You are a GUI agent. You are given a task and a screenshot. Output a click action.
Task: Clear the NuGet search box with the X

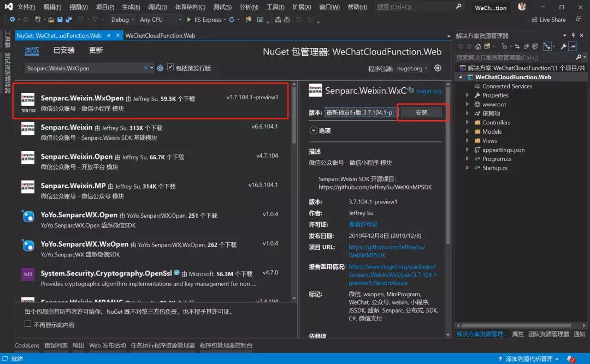tap(145, 68)
